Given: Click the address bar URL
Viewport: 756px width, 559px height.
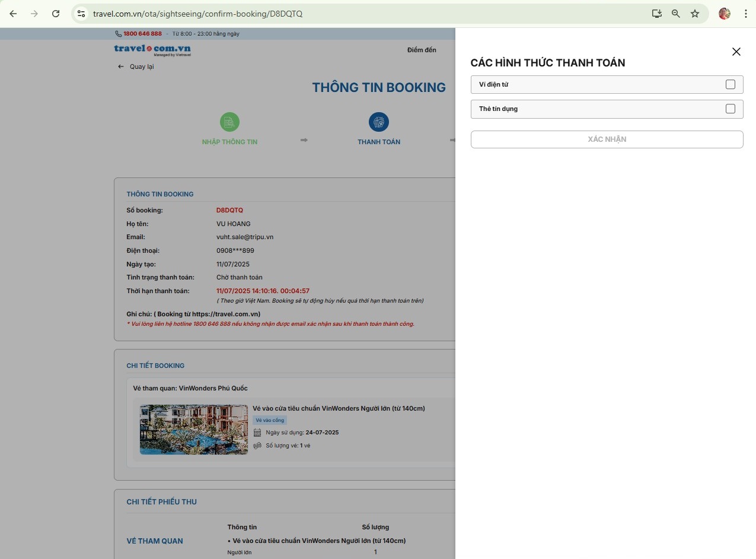Looking at the screenshot, I should click(197, 14).
